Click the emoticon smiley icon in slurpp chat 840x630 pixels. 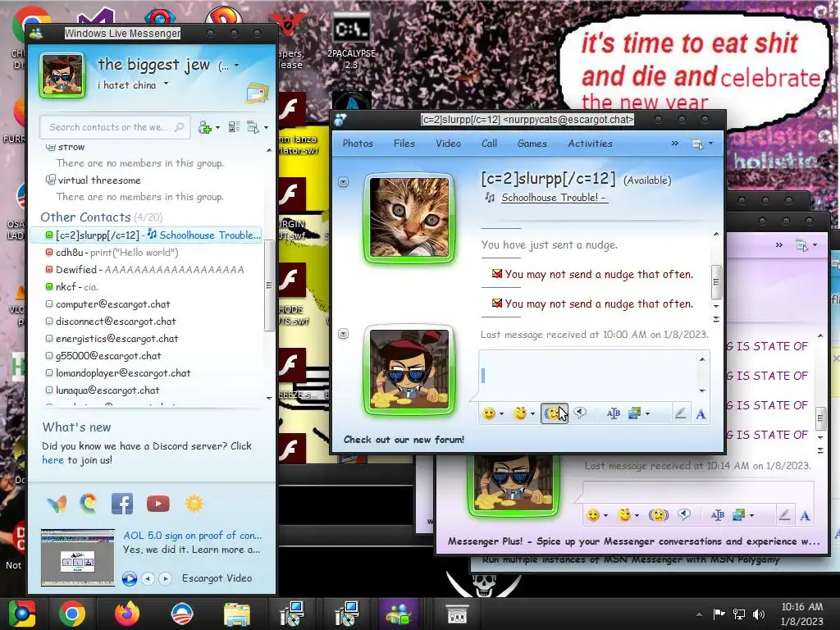point(489,413)
